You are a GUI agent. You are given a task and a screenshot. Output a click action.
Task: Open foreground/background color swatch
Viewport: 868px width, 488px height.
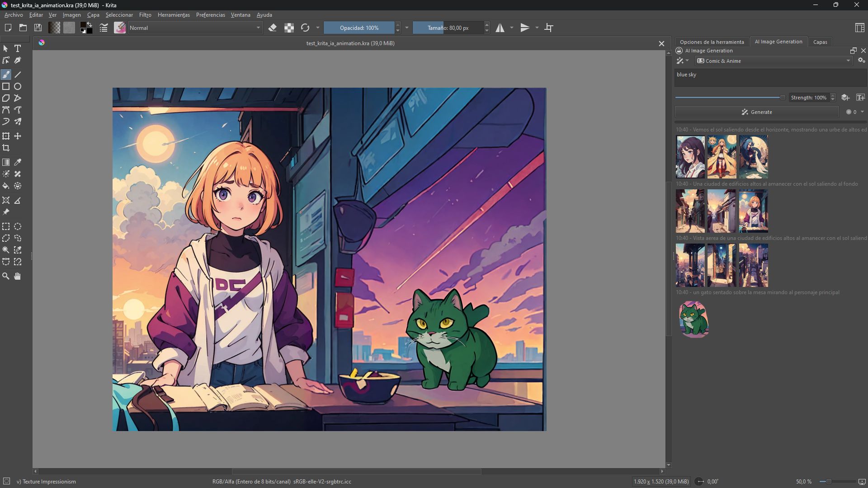[86, 28]
